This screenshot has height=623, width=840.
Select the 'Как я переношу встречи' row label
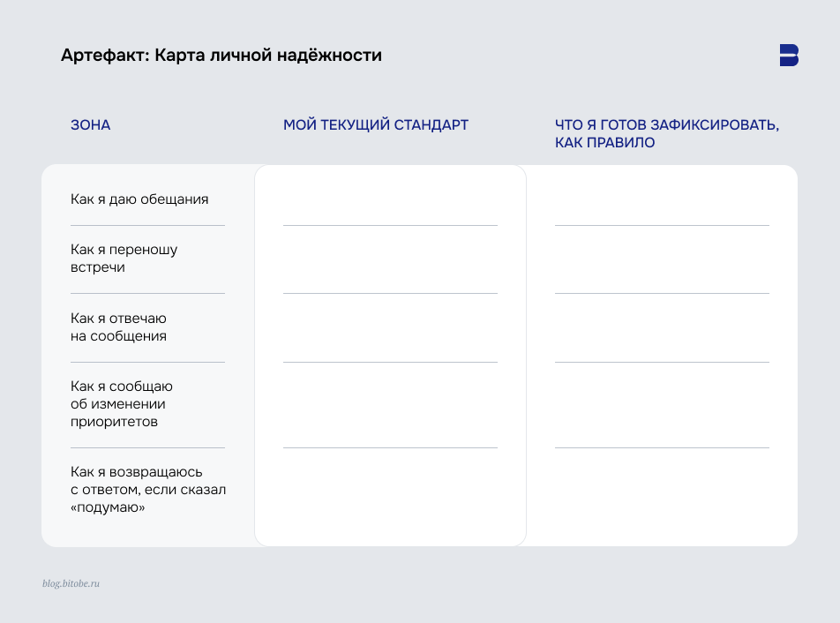(x=124, y=259)
